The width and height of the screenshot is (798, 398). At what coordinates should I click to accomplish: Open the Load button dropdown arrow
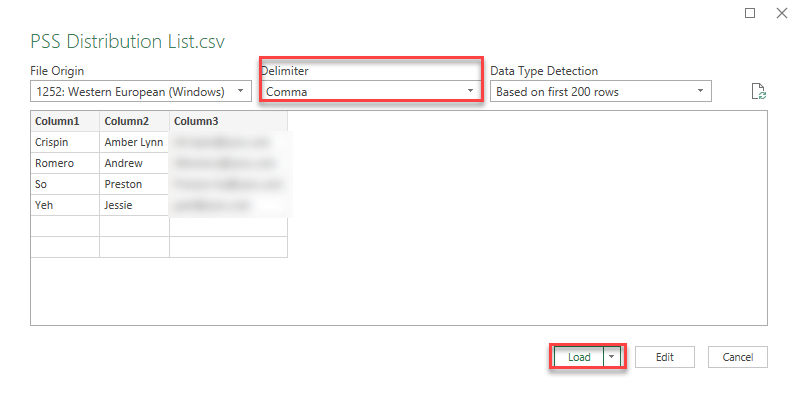point(612,357)
